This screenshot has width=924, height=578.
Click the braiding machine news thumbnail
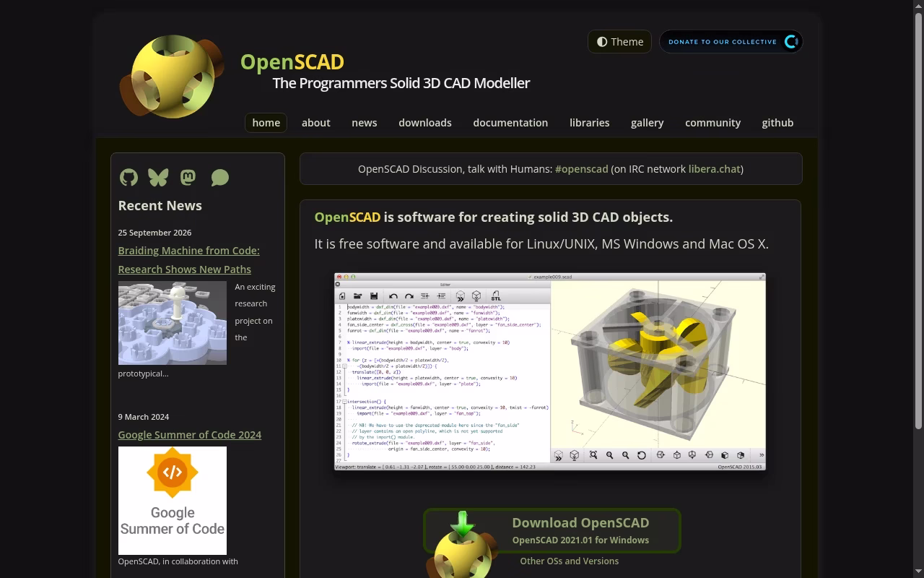click(x=173, y=323)
